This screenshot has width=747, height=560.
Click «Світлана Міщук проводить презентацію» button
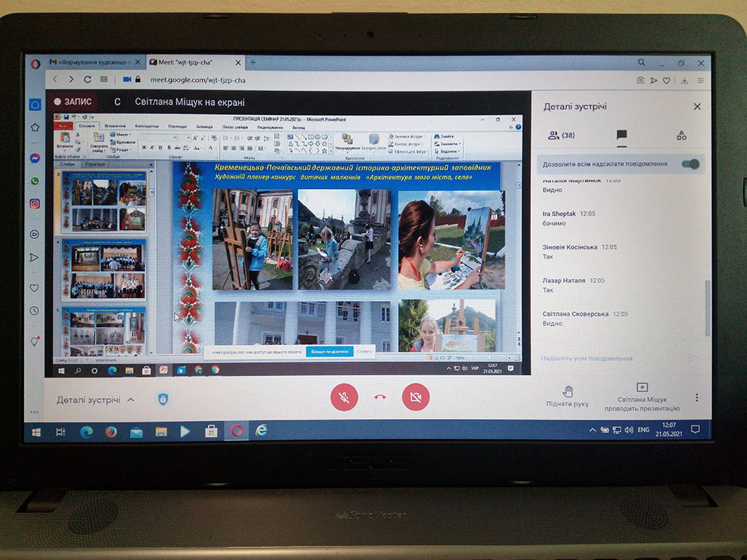pyautogui.click(x=642, y=397)
